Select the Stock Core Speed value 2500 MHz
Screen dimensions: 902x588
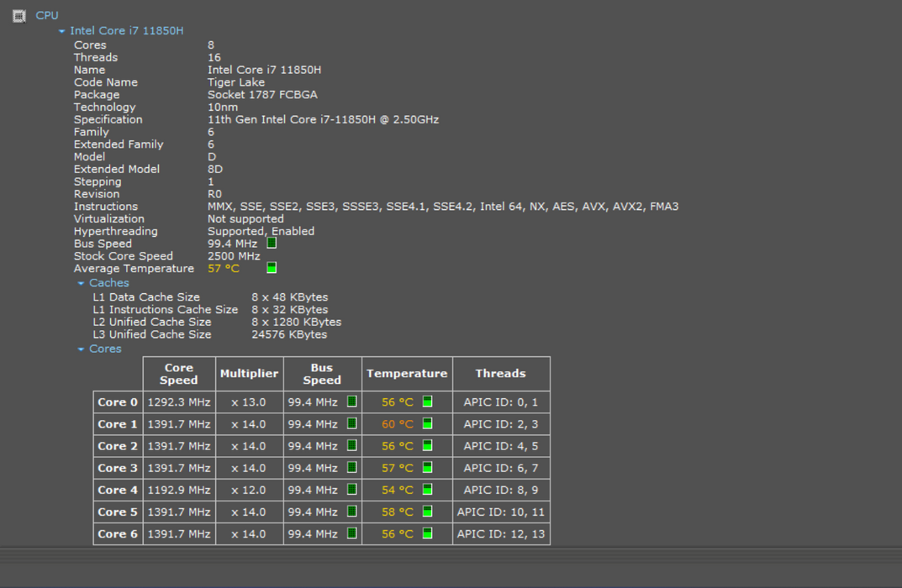(x=234, y=255)
